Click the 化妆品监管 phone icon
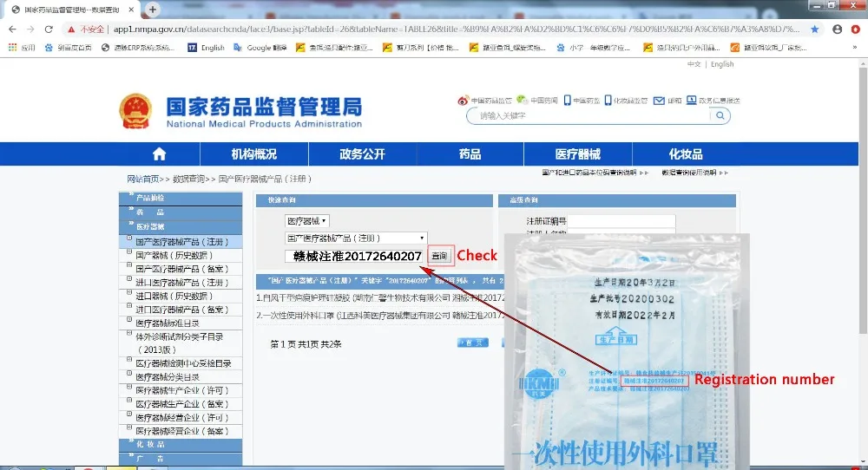 608,100
